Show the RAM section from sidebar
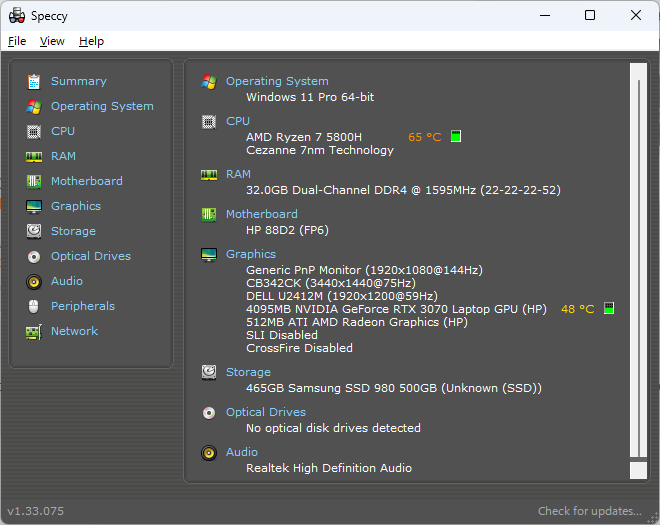 click(x=63, y=156)
